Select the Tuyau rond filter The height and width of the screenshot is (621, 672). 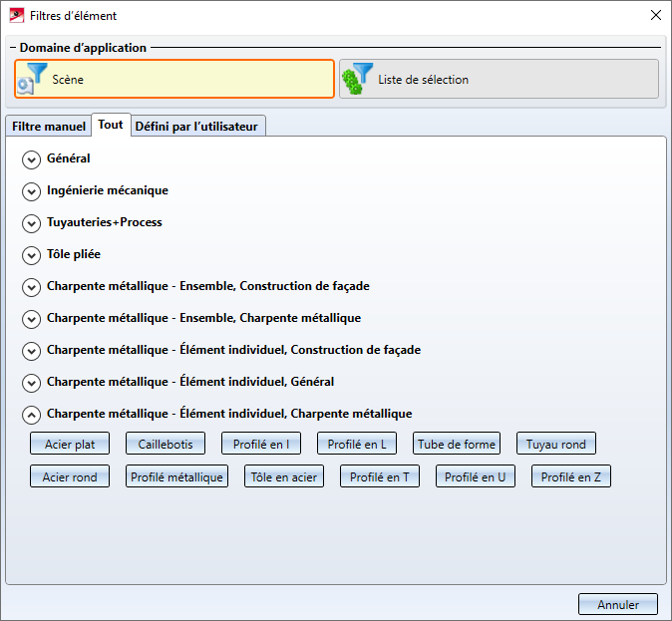[x=556, y=444]
